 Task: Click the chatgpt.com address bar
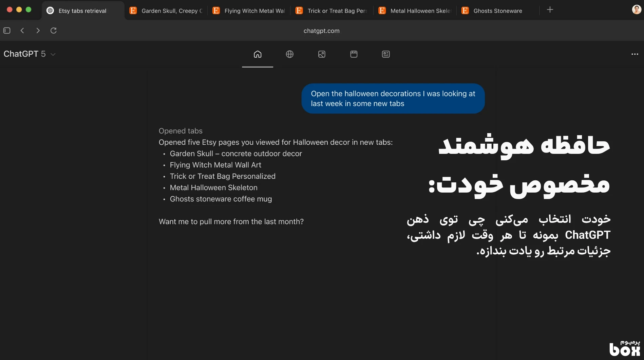click(x=321, y=31)
